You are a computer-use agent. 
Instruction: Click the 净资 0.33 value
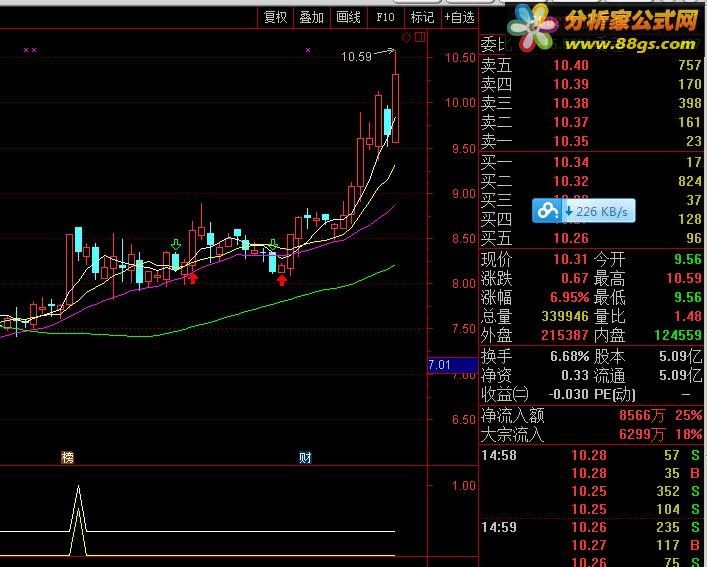point(575,375)
